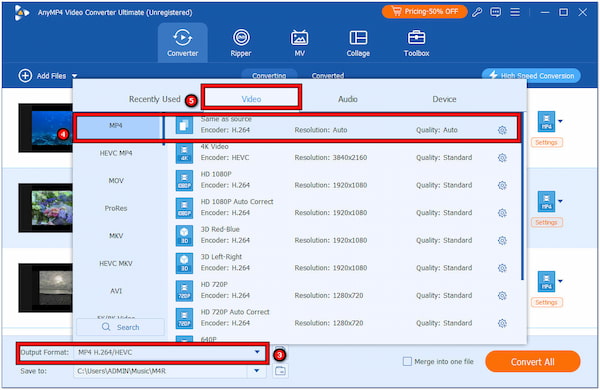Click the Add Files plus icon
The width and height of the screenshot is (600, 390).
(25, 76)
